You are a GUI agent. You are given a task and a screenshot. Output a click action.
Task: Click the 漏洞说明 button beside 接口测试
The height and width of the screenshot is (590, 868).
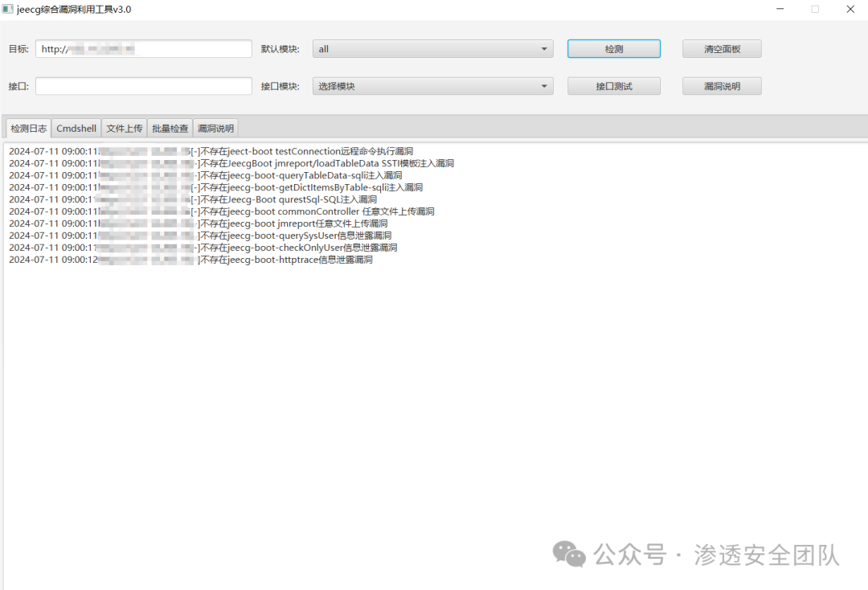[722, 86]
